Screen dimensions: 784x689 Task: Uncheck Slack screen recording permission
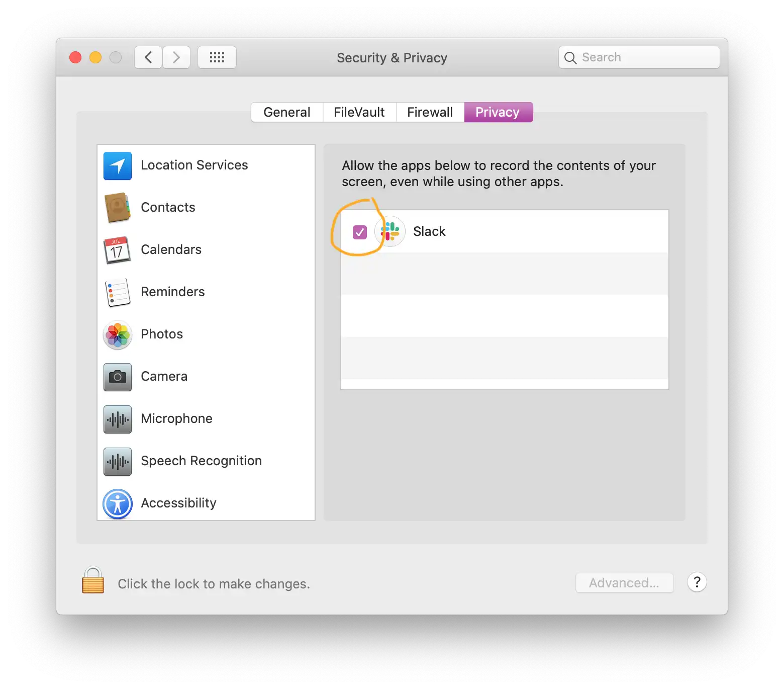tap(359, 231)
